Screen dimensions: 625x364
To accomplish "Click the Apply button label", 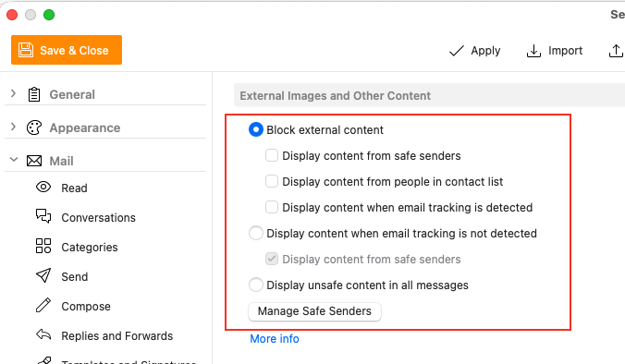I will pos(485,51).
